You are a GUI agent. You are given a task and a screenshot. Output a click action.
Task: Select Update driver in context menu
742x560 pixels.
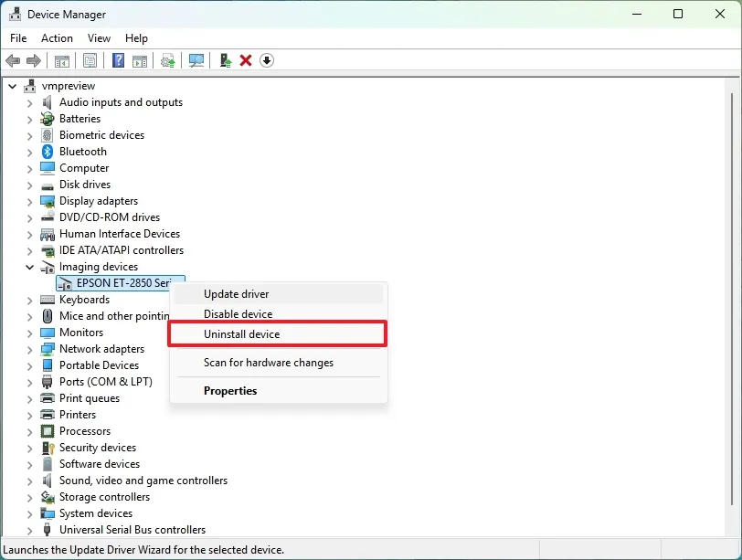coord(236,294)
